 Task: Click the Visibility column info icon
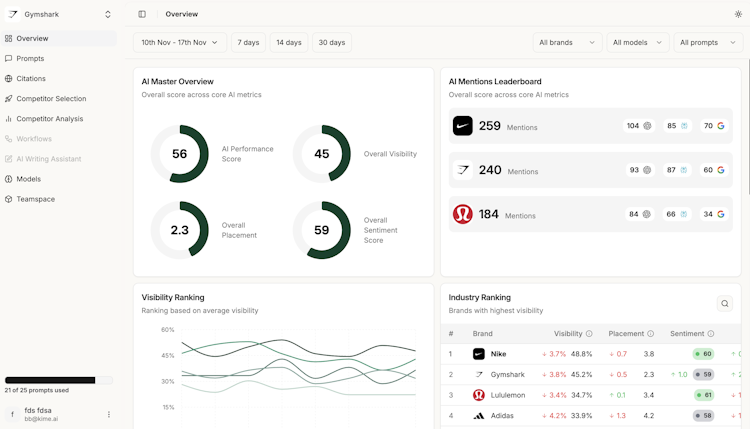click(589, 334)
